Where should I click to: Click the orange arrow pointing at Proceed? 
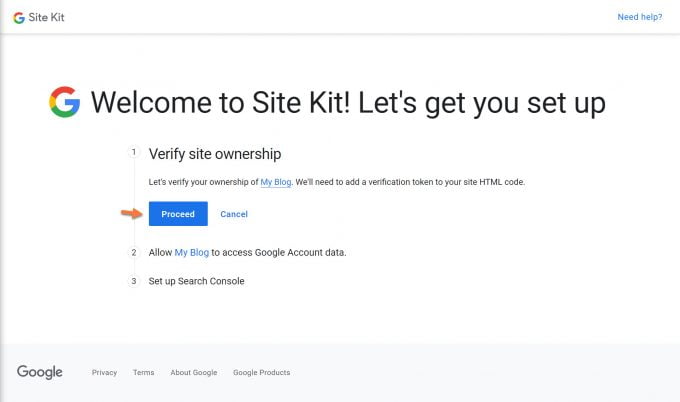click(x=132, y=213)
